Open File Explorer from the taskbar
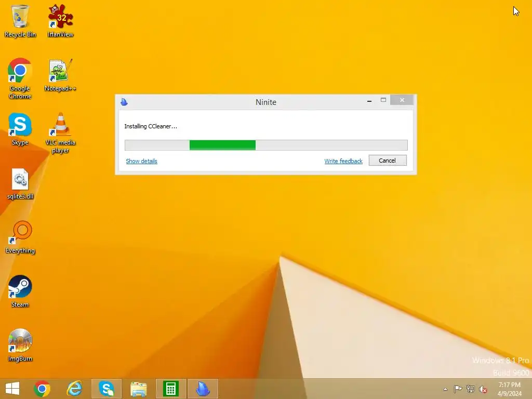 point(139,389)
